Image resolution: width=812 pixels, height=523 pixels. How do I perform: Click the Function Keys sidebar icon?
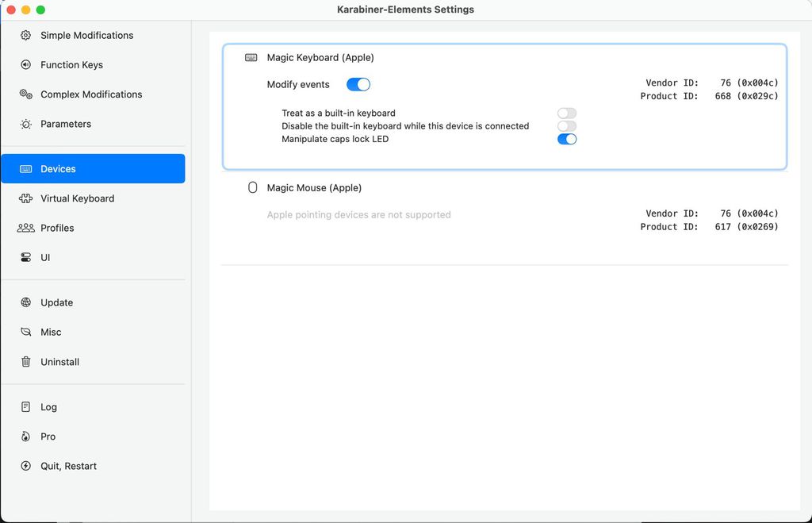pyautogui.click(x=25, y=65)
